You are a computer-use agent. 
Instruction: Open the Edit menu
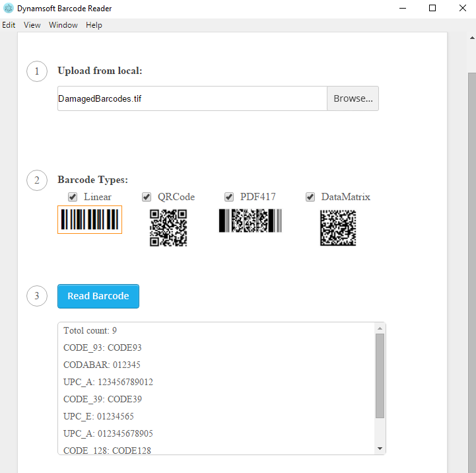(x=9, y=25)
